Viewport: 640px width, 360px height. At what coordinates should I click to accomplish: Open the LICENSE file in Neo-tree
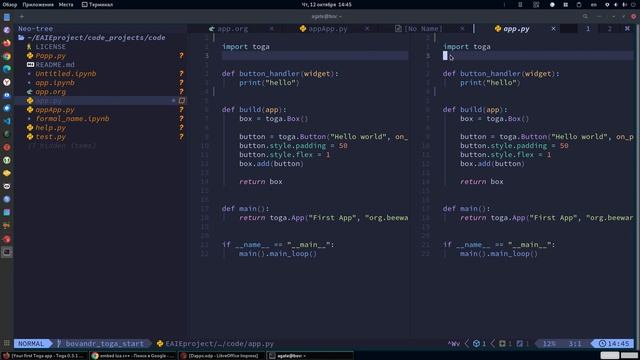(50, 47)
